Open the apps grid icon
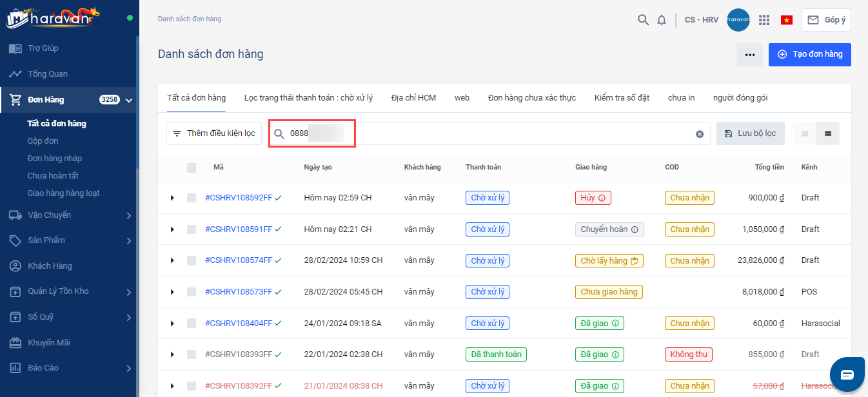Image resolution: width=868 pixels, height=397 pixels. point(764,20)
